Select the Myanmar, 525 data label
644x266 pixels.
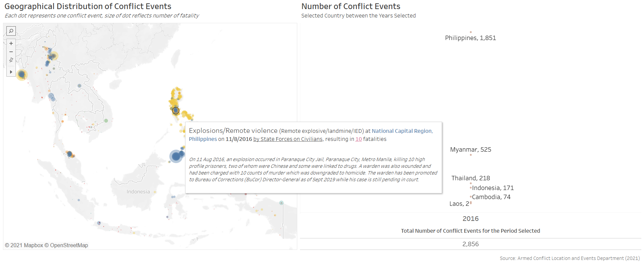[x=470, y=150]
